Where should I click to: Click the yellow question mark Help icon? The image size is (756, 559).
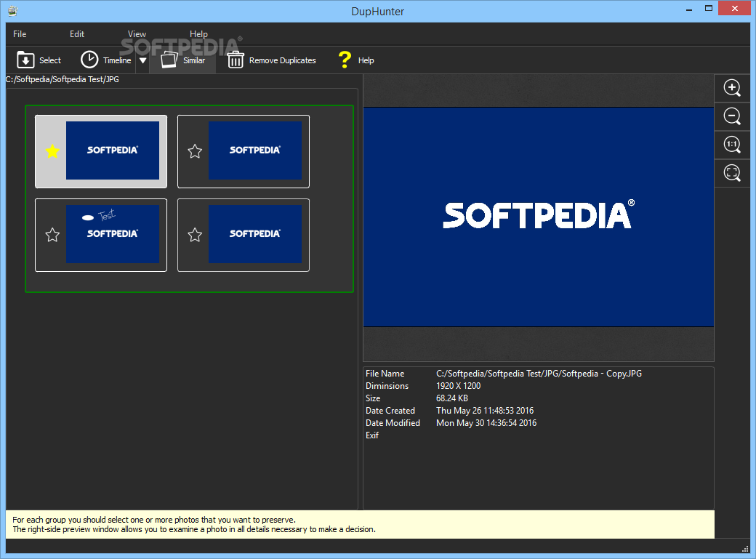[x=345, y=60]
